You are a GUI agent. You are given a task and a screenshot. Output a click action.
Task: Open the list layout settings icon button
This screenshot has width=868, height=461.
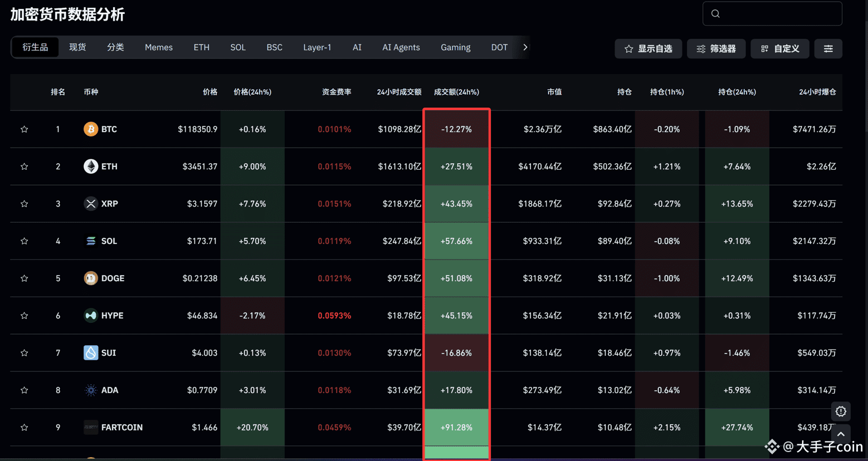[x=828, y=49]
